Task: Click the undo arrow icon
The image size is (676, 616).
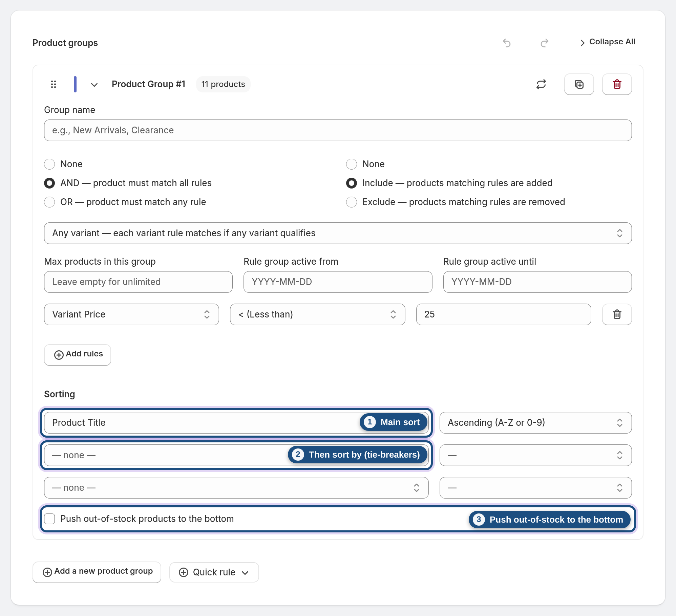Action: (x=507, y=43)
